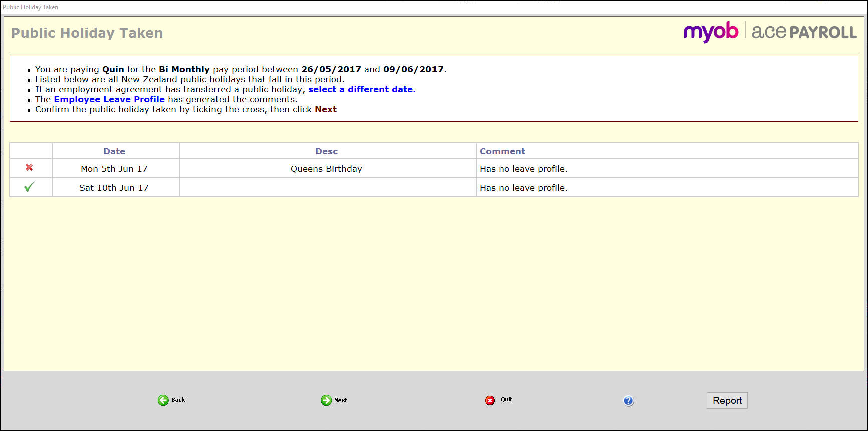Click the Ace Payroll logo text
Image resolution: width=868 pixels, height=431 pixels.
pos(804,32)
